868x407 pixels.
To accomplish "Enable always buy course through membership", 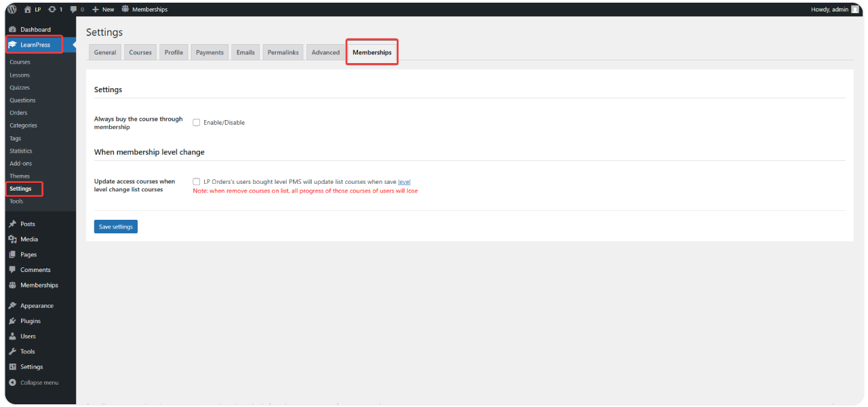I will (196, 123).
